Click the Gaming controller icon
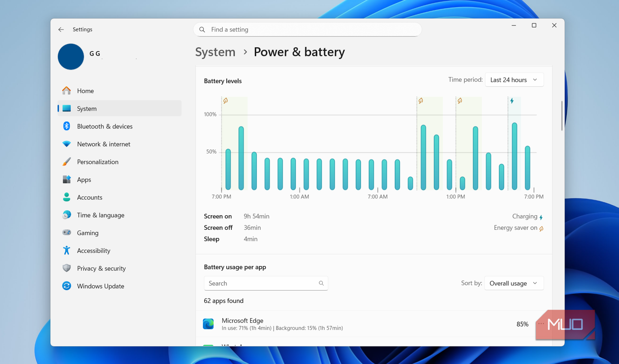619x364 pixels. coord(66,233)
